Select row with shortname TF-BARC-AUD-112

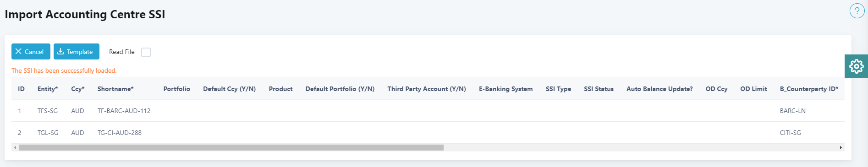click(x=428, y=111)
